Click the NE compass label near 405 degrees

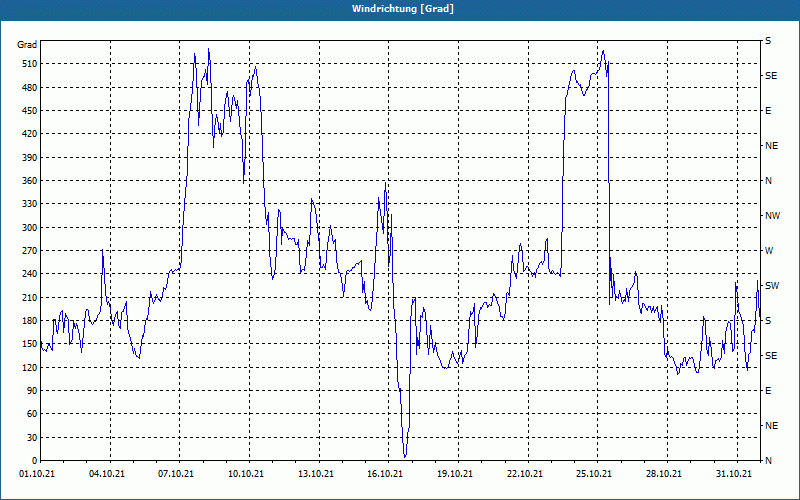coord(771,146)
